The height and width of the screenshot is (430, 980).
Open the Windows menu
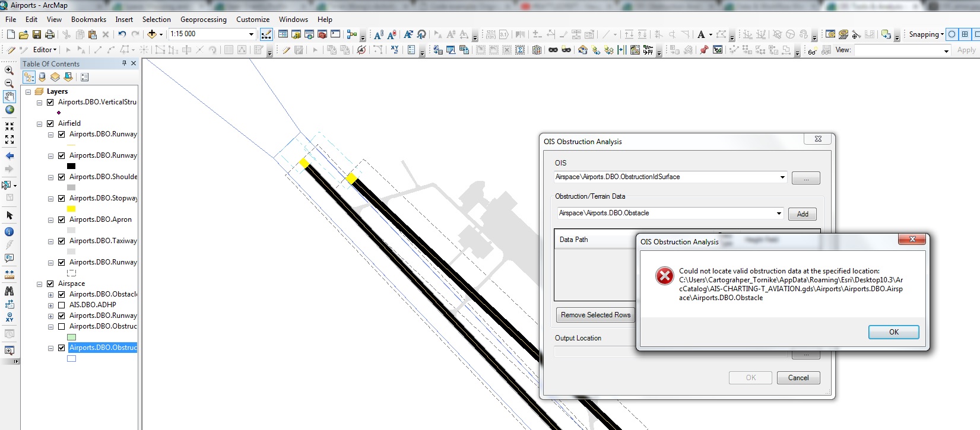[293, 20]
